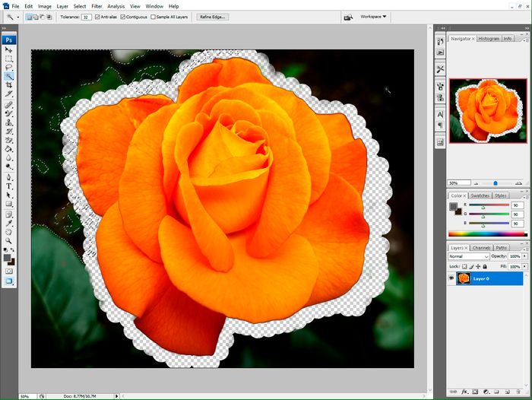Uncheck the Anti-alias checkbox
This screenshot has width=532, height=400.
tap(97, 16)
